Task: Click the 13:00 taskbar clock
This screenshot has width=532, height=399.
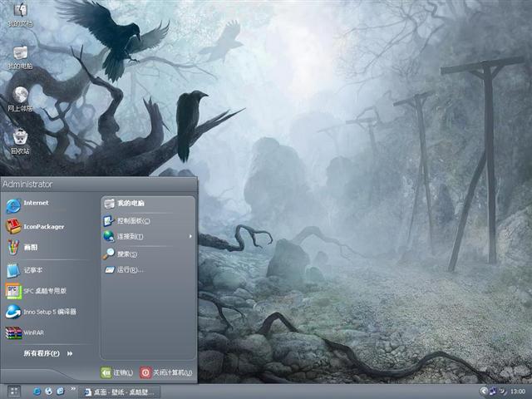Action: (518, 392)
